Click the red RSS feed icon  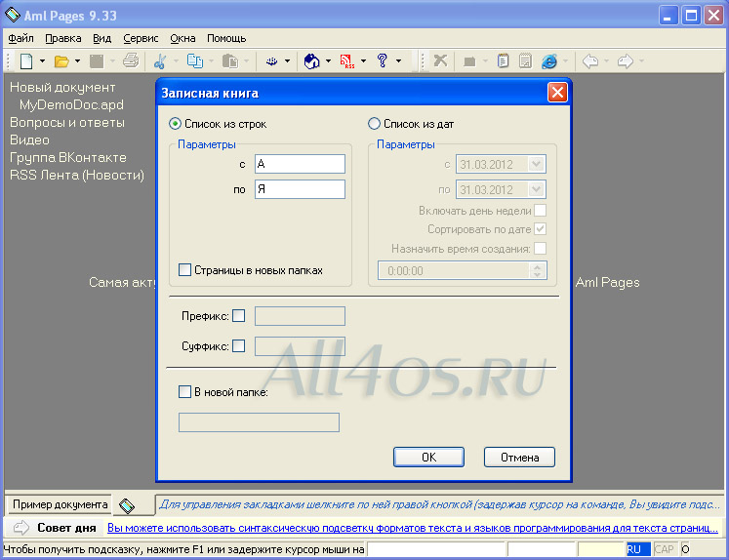(x=346, y=60)
